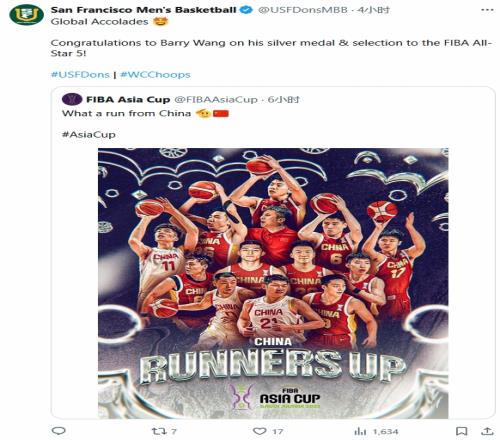500x440 pixels.
Task: Click FIBA Asia Cup account avatar
Action: (72, 99)
